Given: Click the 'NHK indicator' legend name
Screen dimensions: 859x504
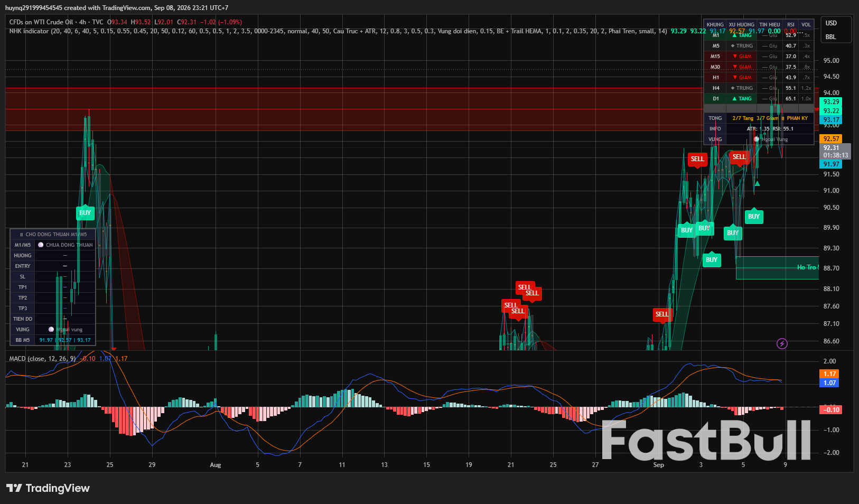Looking at the screenshot, I should (x=29, y=31).
